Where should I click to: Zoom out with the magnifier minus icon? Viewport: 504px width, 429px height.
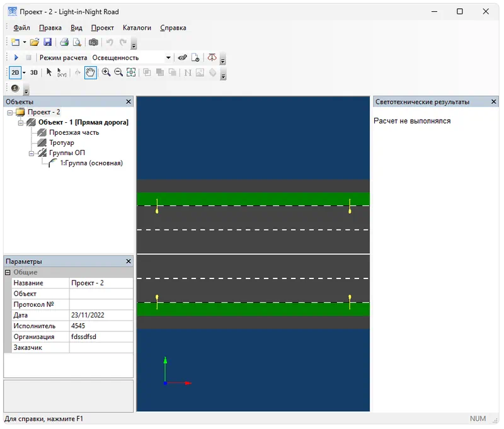pyautogui.click(x=118, y=72)
